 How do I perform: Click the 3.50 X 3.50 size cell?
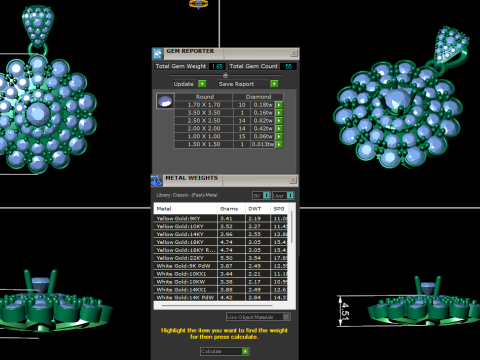tap(204, 113)
